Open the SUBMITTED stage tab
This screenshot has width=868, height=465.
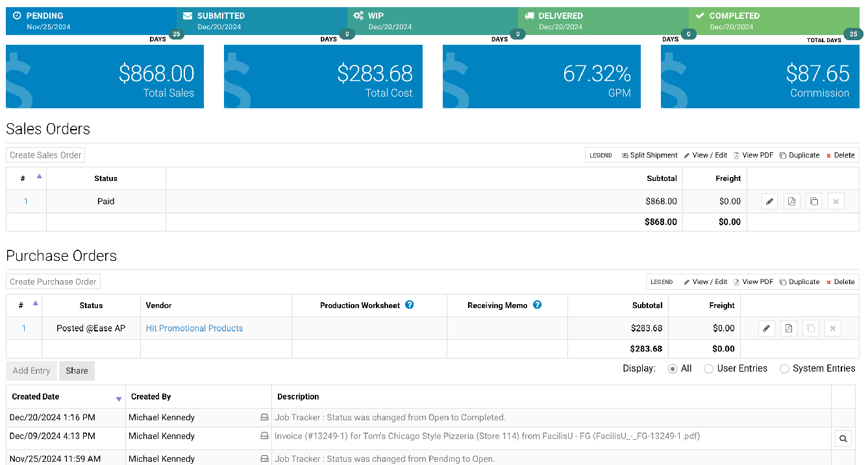262,21
